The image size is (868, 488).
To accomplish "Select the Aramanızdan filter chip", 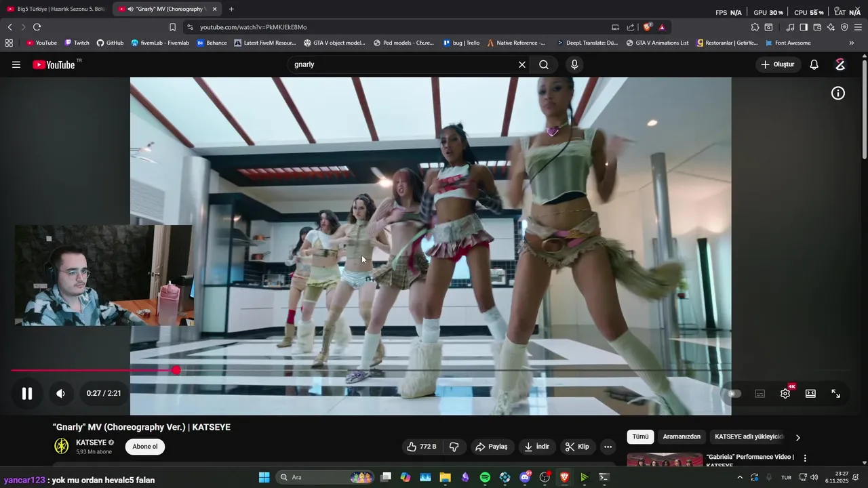I will (682, 437).
